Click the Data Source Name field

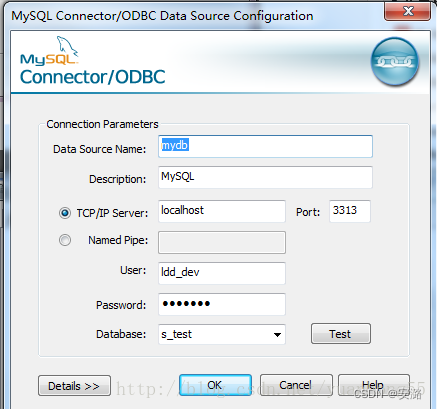click(265, 146)
